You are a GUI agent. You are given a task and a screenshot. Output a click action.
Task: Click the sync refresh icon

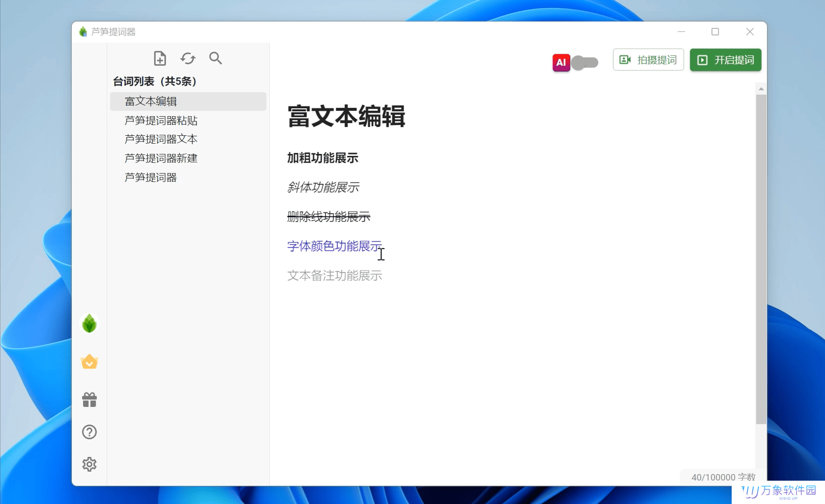188,58
